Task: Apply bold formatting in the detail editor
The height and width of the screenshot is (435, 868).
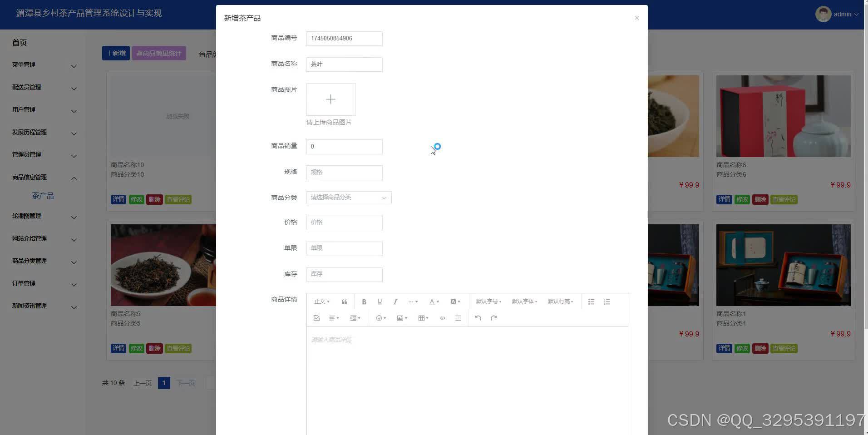Action: point(364,301)
